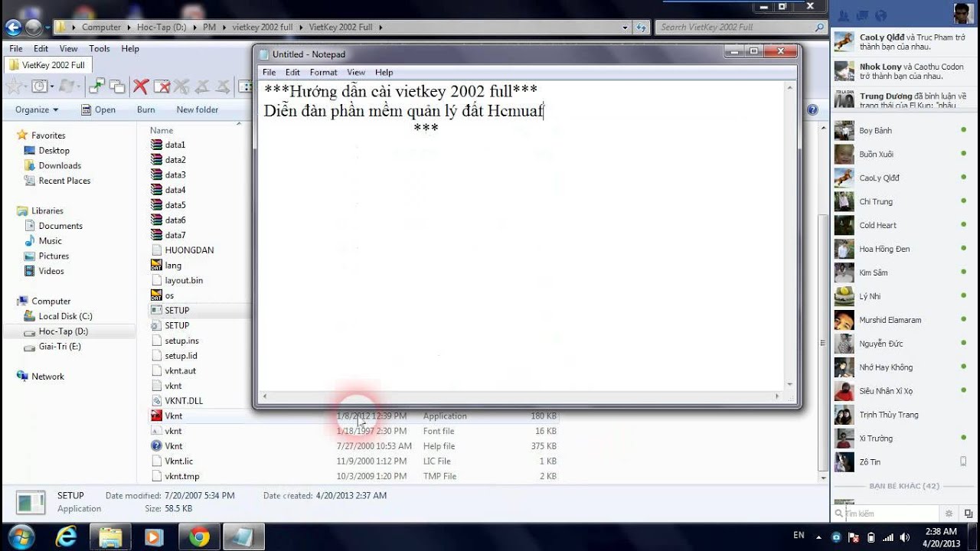Click the taskbar clock showing 2:38 AM
Screen dimensions: 980x551
941,537
